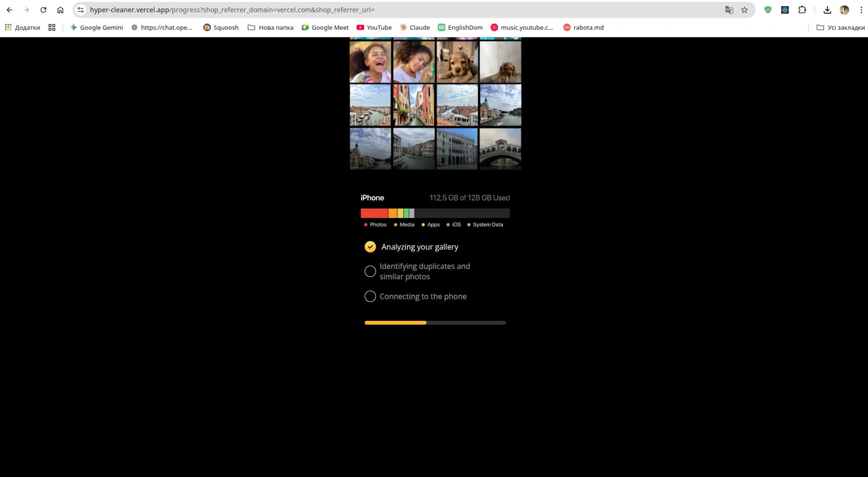Show browser downloads
The image size is (868, 477).
827,10
